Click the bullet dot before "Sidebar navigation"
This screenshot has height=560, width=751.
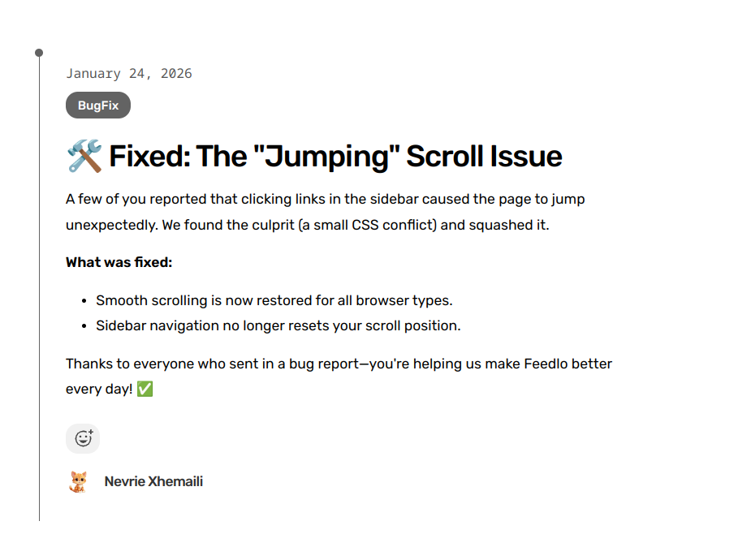[84, 327]
